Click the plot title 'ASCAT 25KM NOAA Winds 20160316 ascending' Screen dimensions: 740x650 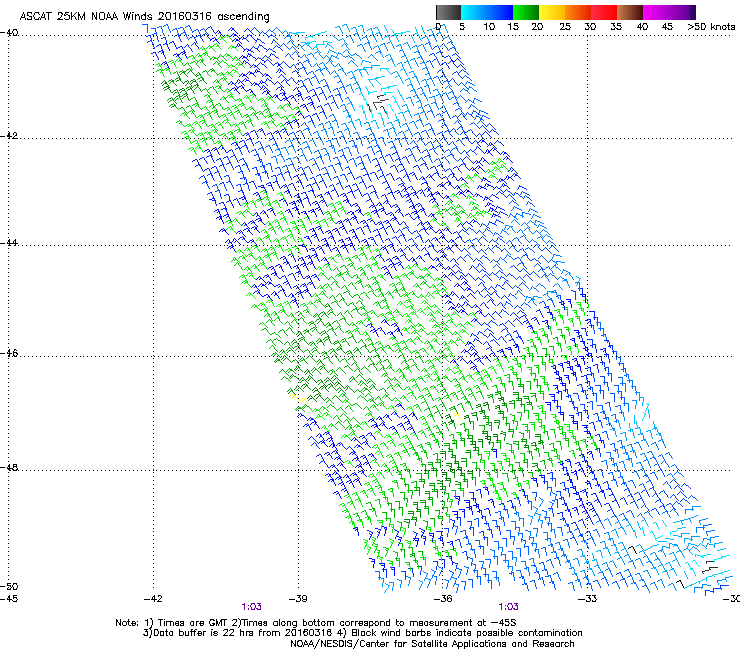click(144, 16)
